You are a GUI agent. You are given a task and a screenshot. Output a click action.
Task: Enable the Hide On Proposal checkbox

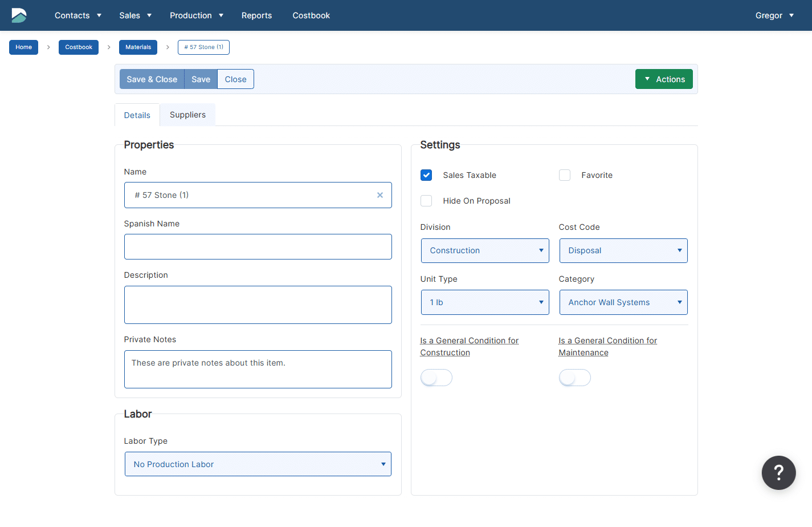[426, 201]
